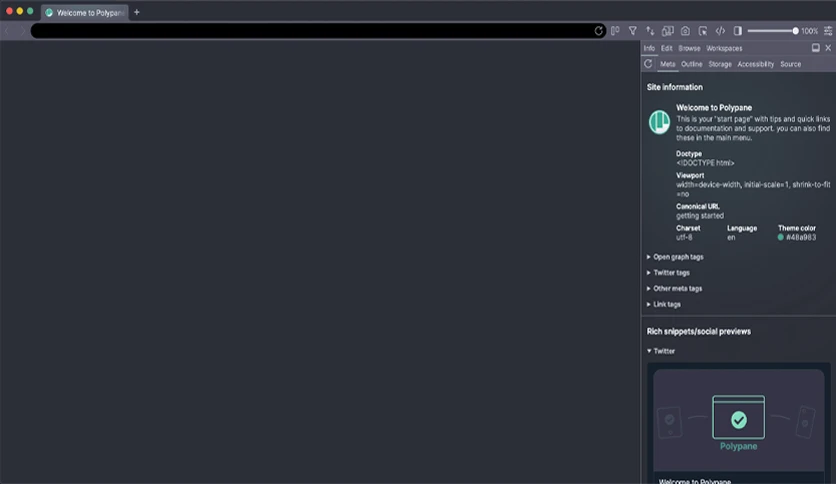Screen dimensions: 836x484
Task: Close the side panel with the X
Action: pos(828,48)
